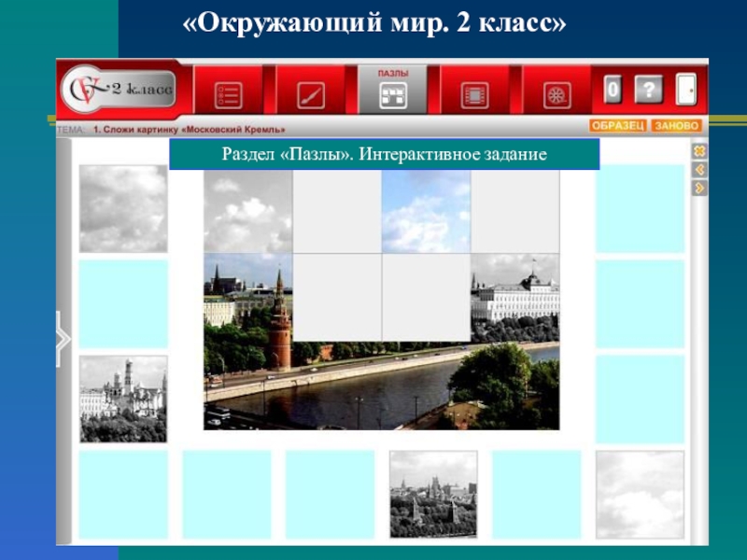Click the score counter showing 0
The image size is (747, 560).
click(613, 89)
